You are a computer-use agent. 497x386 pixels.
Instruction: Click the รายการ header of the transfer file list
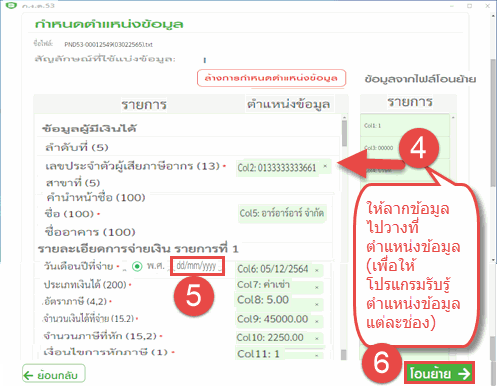click(410, 101)
